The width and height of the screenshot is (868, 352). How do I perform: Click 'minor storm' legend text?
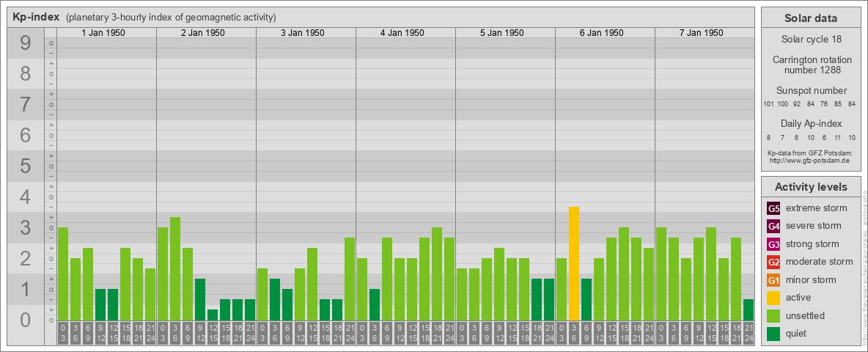click(x=811, y=280)
